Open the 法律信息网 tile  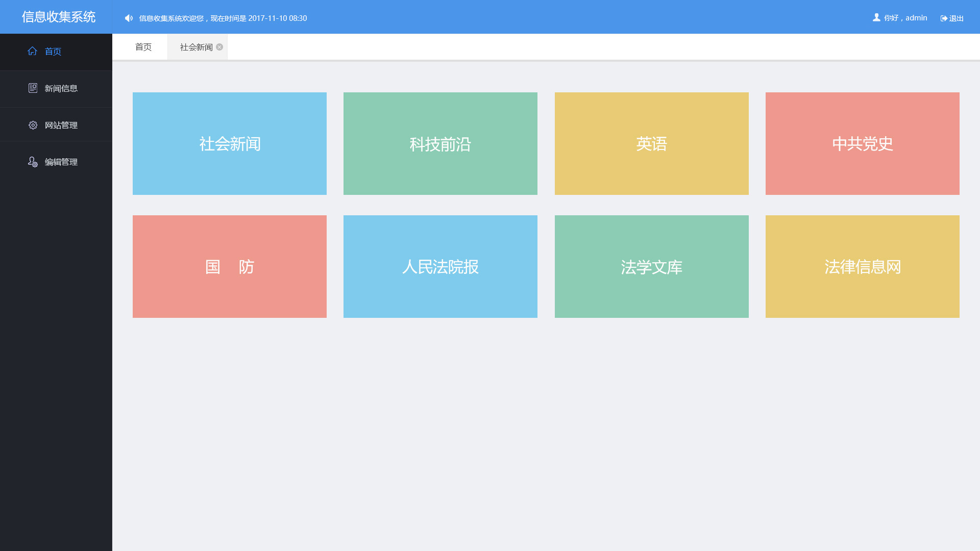[x=863, y=266]
